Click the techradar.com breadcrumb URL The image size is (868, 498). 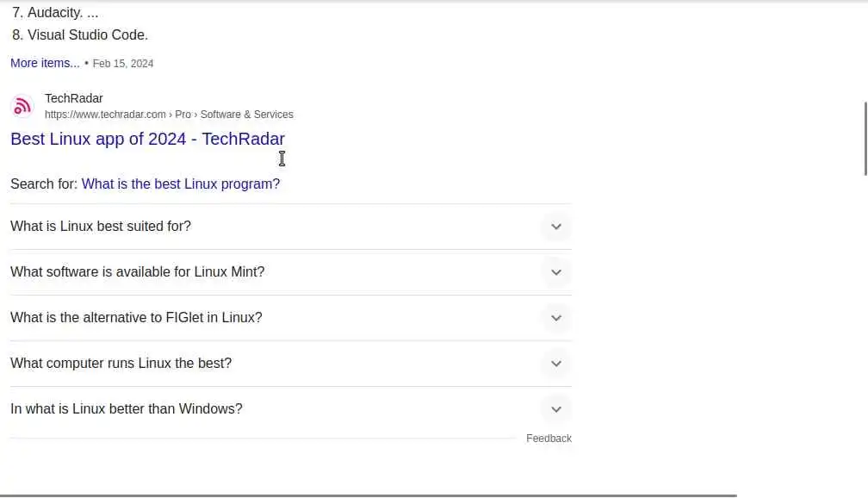(105, 115)
